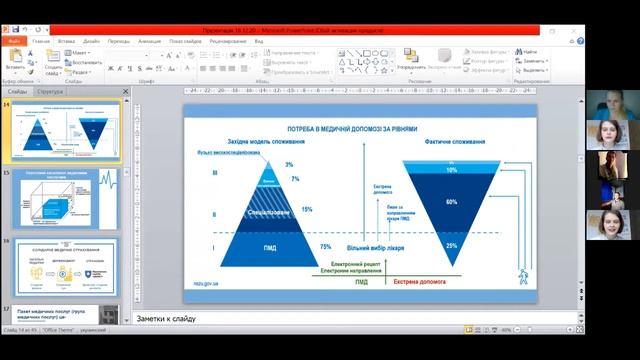
Task: Open the Заменить replace dropdown
Action: [531, 61]
